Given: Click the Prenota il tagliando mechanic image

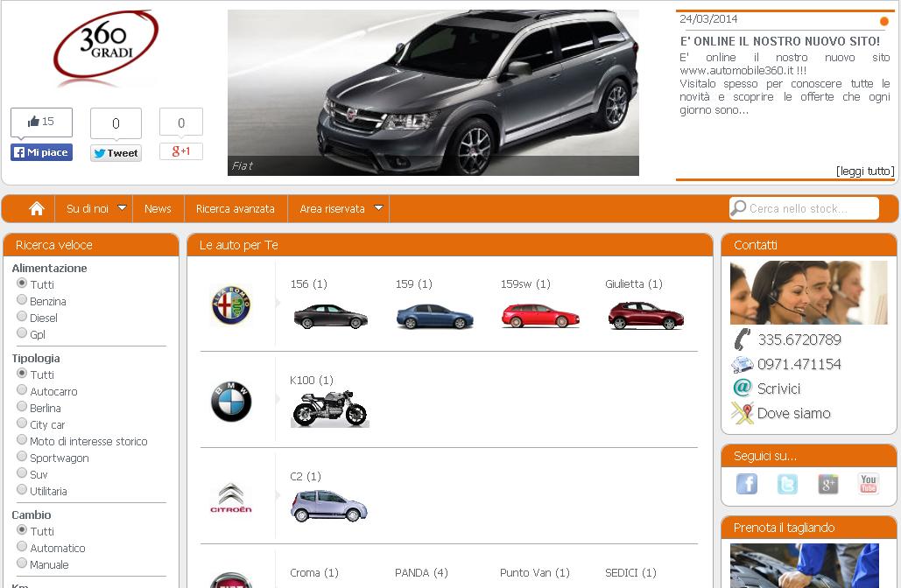Looking at the screenshot, I should (805, 565).
